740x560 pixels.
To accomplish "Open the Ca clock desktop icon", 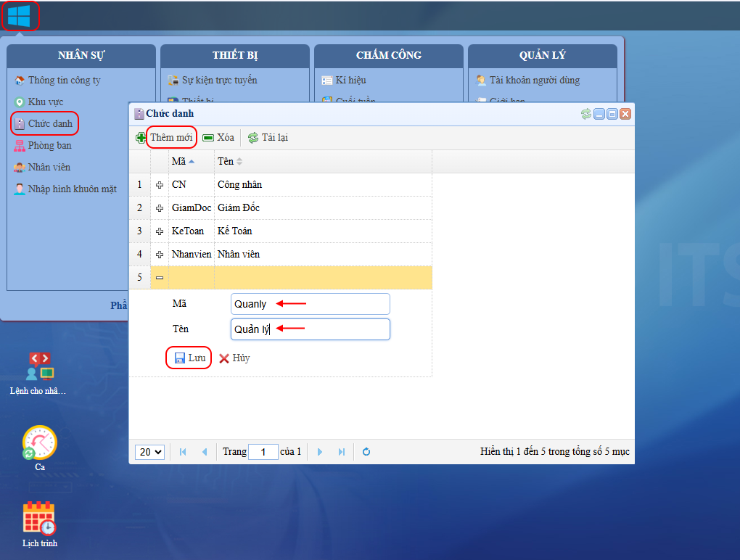I will tap(40, 443).
